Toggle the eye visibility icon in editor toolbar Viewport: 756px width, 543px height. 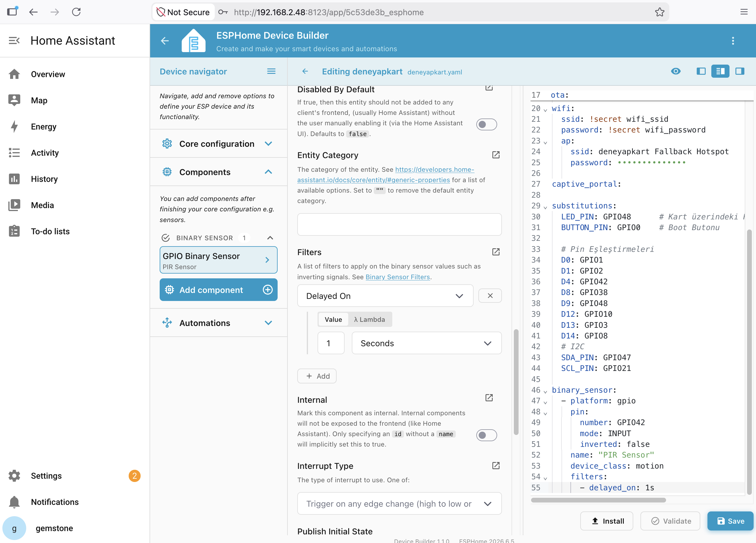(676, 71)
